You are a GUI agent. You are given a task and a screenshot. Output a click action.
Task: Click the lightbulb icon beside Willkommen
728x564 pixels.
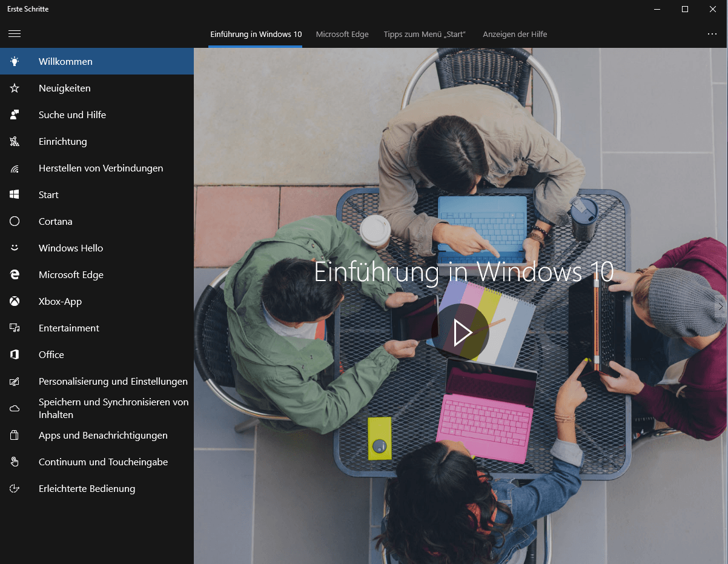click(x=15, y=61)
